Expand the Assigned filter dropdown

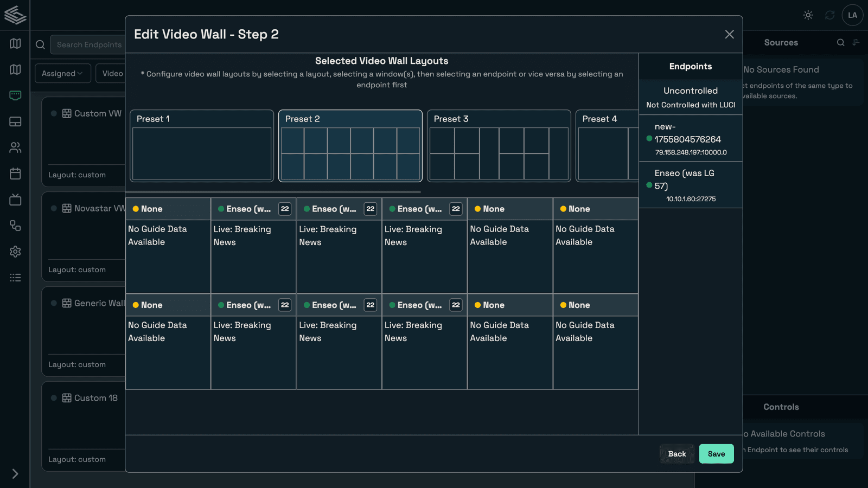62,73
